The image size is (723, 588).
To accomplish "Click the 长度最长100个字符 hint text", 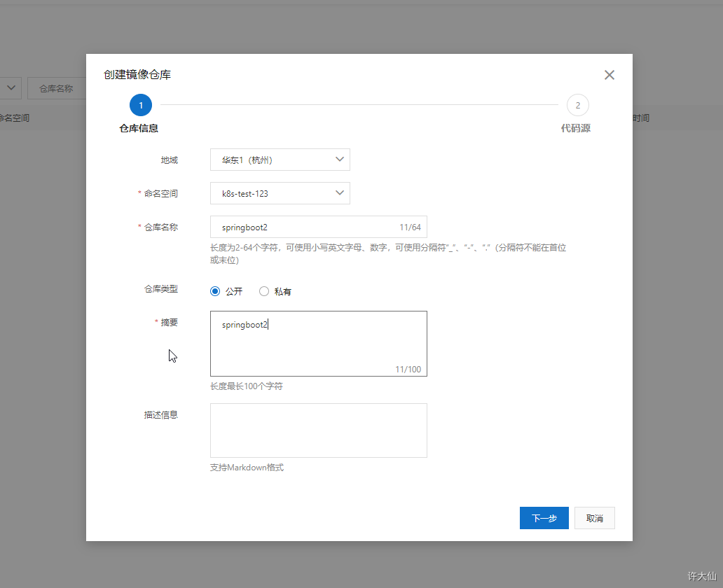I will click(x=246, y=386).
